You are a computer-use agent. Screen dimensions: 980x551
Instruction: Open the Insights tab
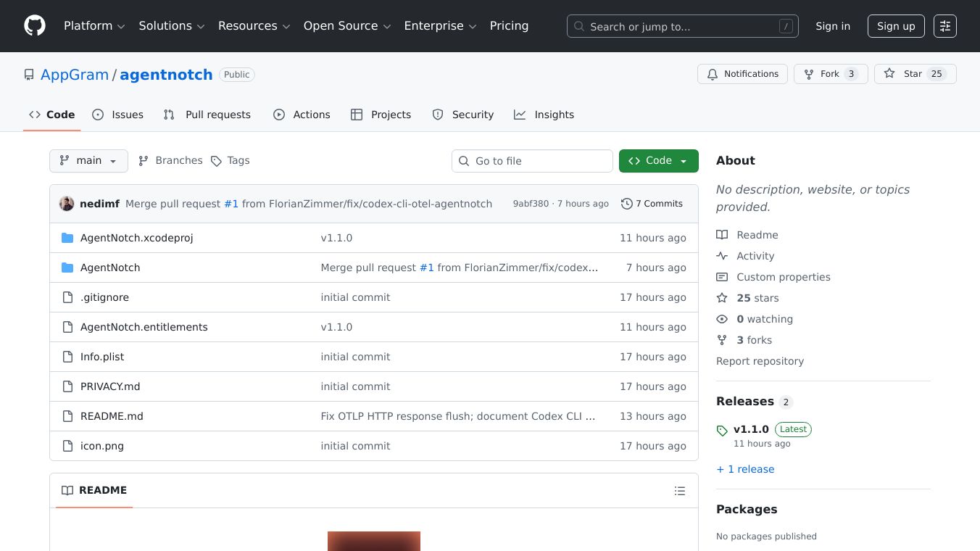[544, 115]
